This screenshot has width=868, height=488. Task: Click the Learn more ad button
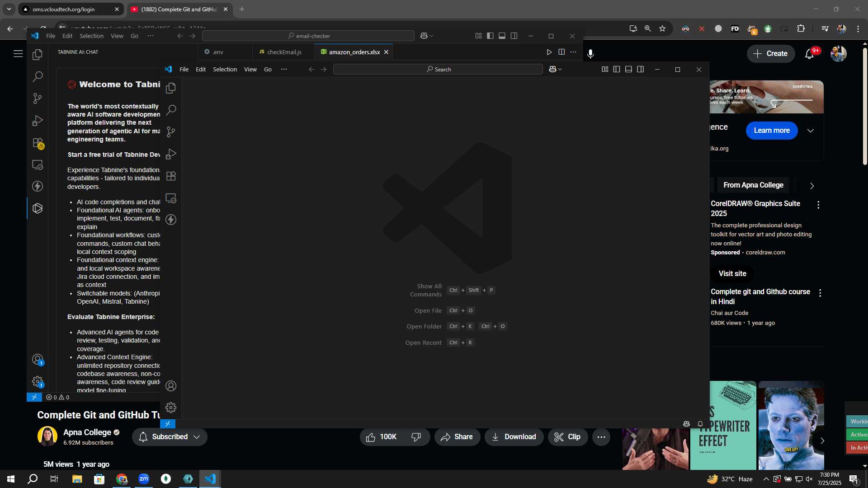(772, 131)
